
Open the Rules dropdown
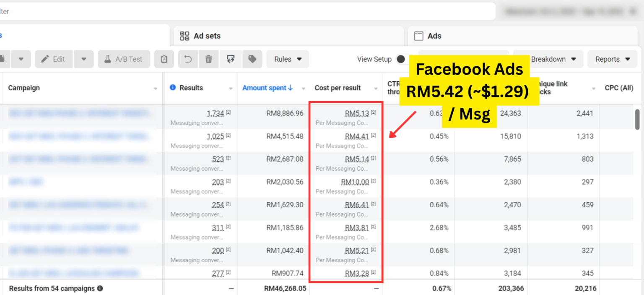click(x=288, y=59)
